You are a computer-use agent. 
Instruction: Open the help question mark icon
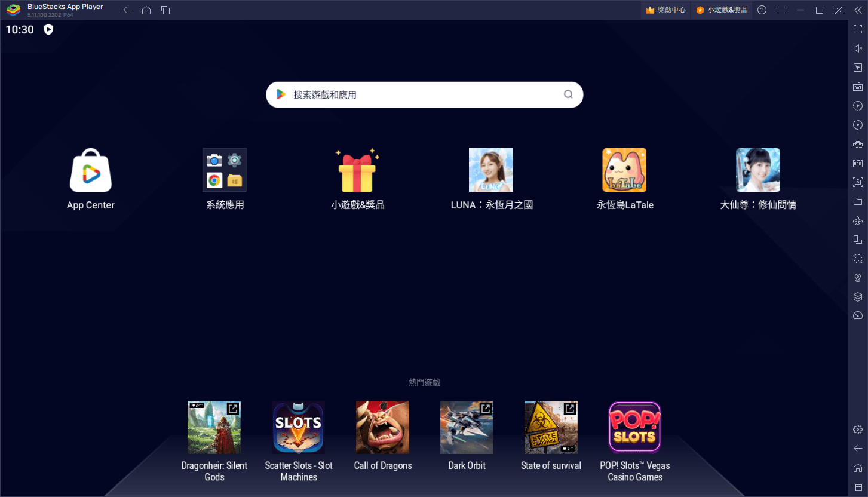tap(762, 10)
